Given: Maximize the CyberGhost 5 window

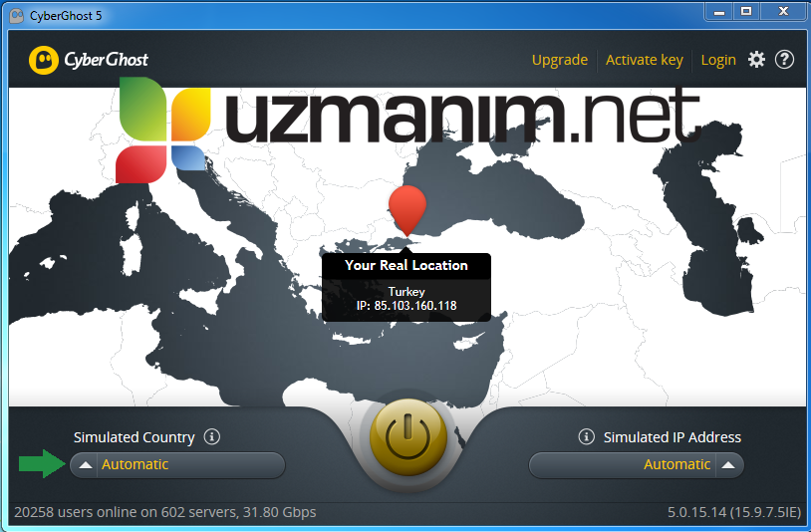Looking at the screenshot, I should tap(746, 11).
